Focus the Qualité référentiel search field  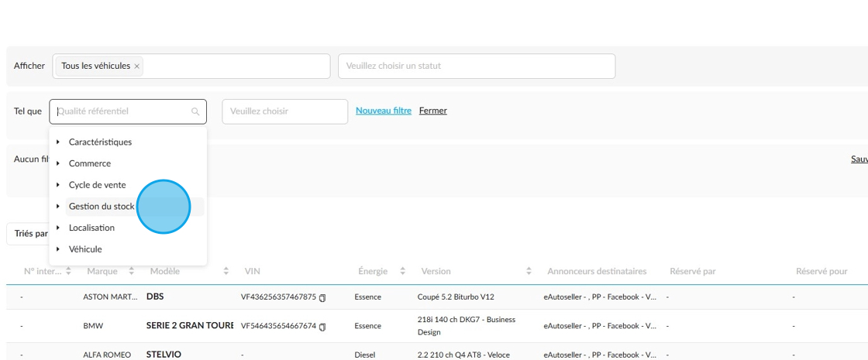[128, 111]
